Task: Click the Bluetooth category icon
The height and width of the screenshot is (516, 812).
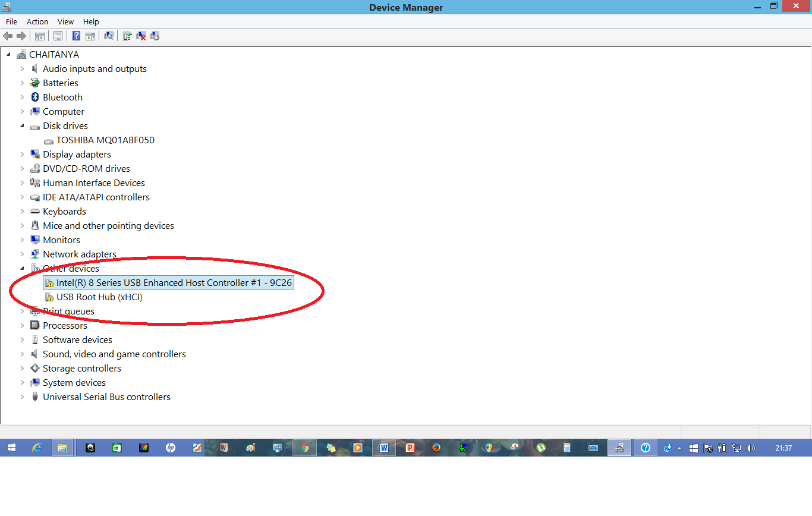Action: point(35,97)
